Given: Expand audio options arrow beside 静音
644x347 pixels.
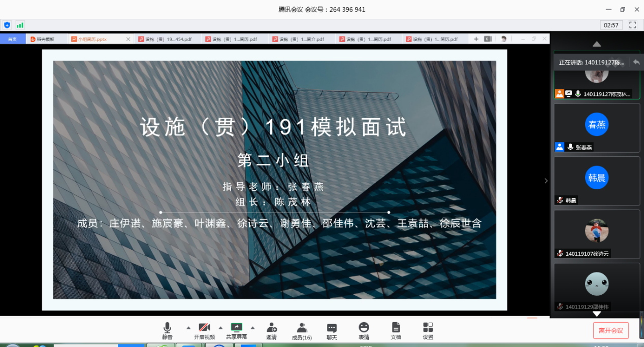Looking at the screenshot, I should [188, 327].
